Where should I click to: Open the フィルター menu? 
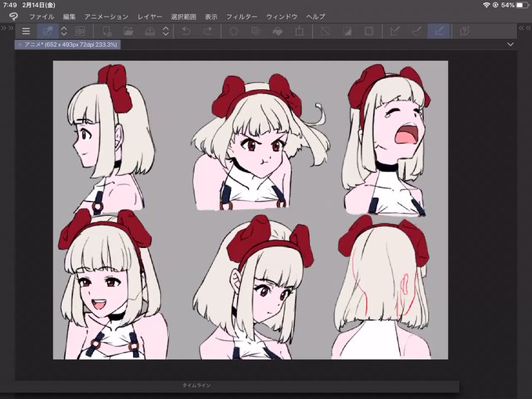pyautogui.click(x=242, y=16)
